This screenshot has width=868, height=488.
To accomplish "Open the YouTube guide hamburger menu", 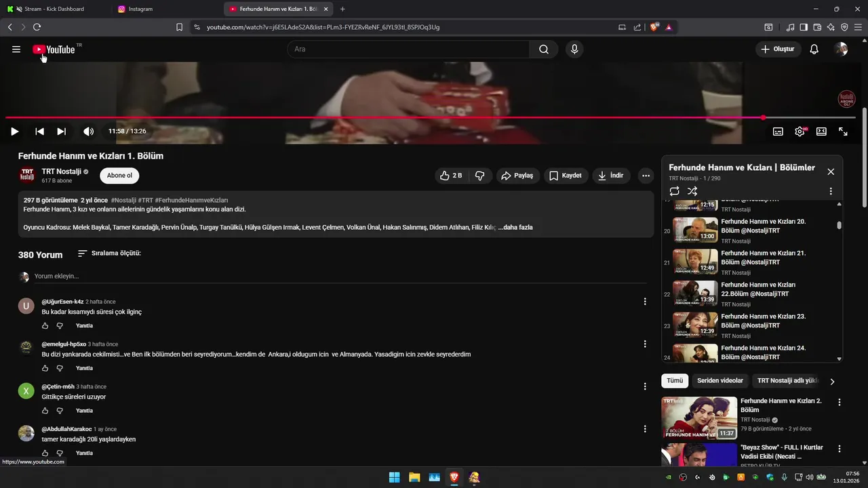I will tap(16, 49).
